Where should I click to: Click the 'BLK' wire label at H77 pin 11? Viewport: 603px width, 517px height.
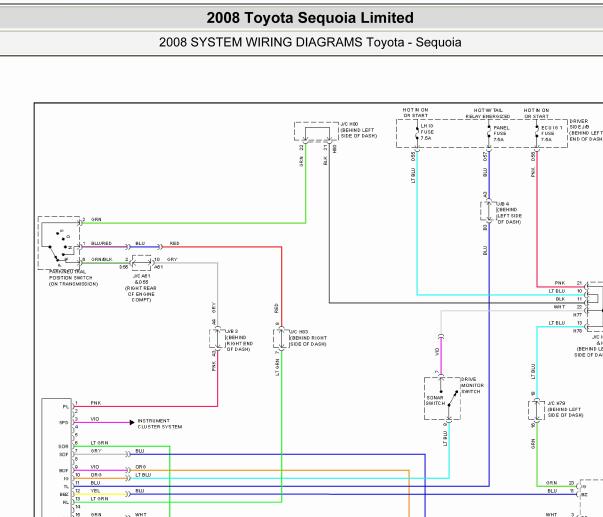(560, 299)
